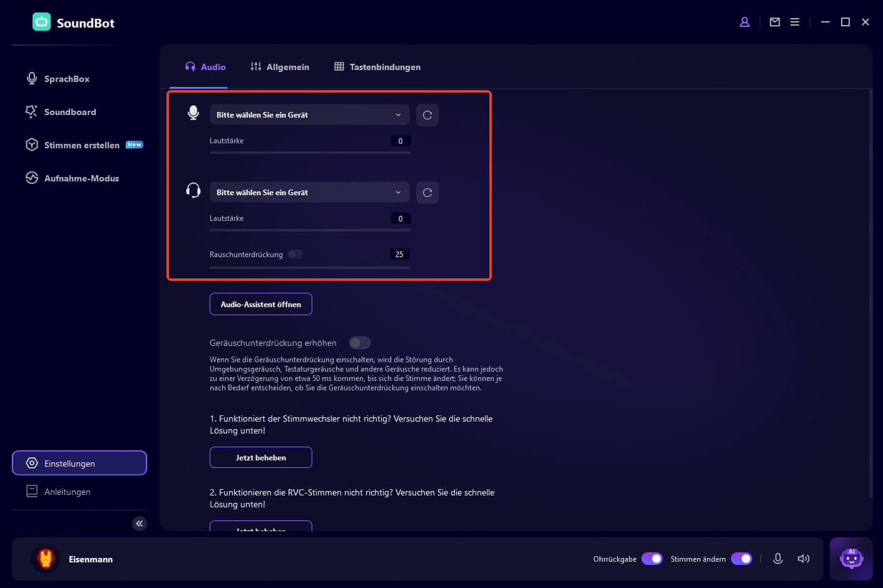Viewport: 883px width, 588px height.
Task: Open the AI robot assistant icon
Action: click(851, 559)
